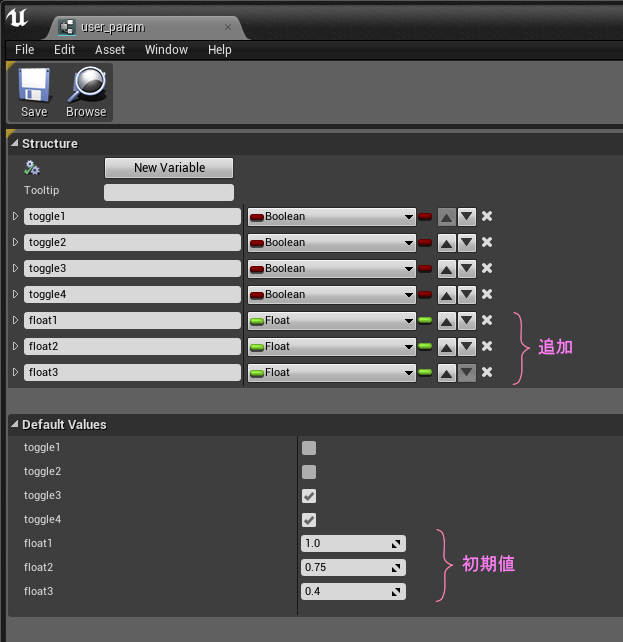Image resolution: width=623 pixels, height=642 pixels.
Task: Open the Window menu
Action: tap(166, 50)
